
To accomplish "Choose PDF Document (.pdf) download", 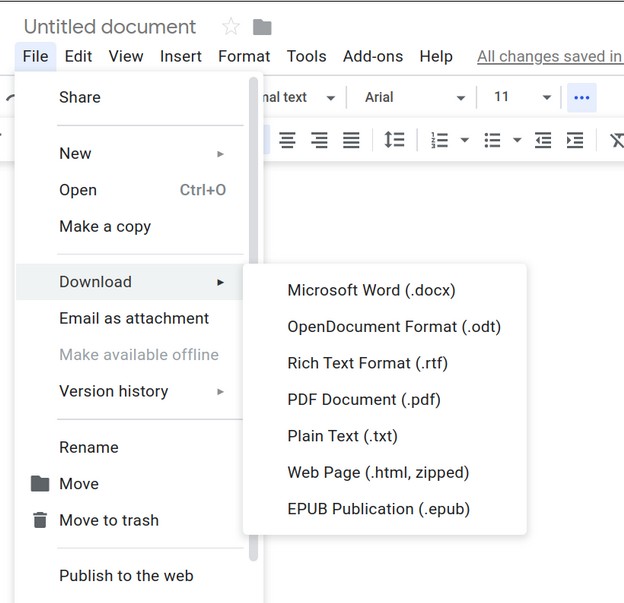I will tap(364, 400).
